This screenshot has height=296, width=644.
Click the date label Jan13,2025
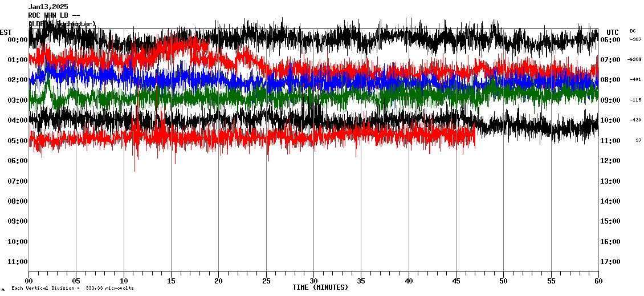[48, 7]
